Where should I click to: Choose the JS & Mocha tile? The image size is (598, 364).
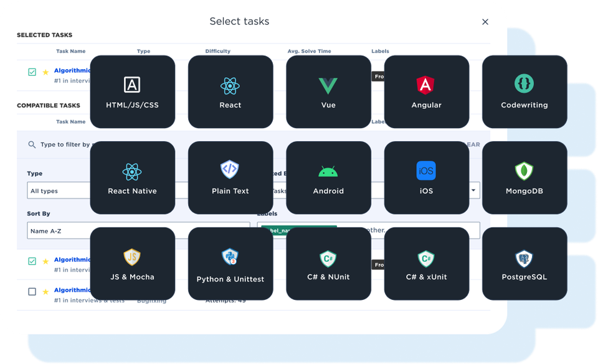coord(132,263)
